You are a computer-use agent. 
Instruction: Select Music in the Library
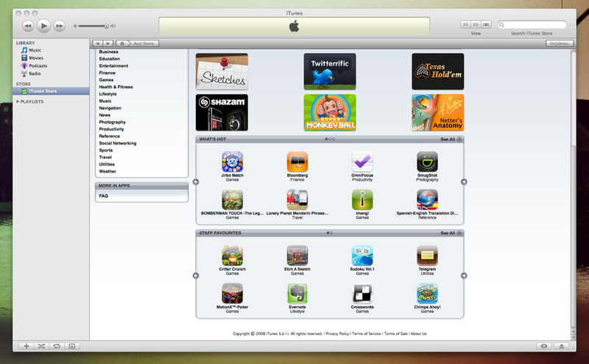(x=35, y=50)
